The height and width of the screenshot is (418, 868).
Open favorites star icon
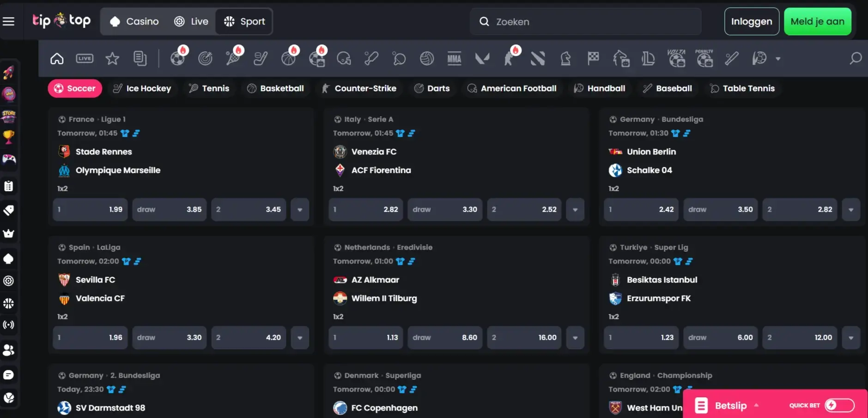point(112,59)
